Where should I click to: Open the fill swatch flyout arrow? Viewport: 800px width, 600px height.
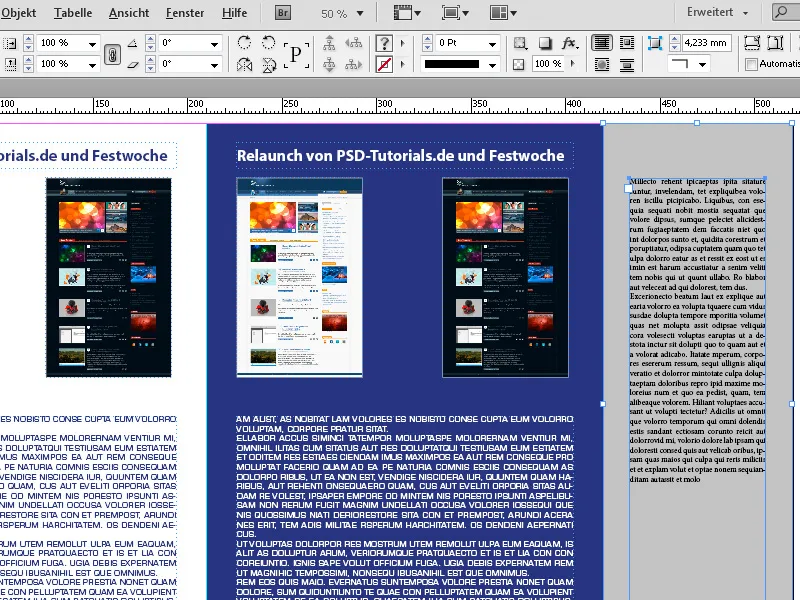(403, 43)
